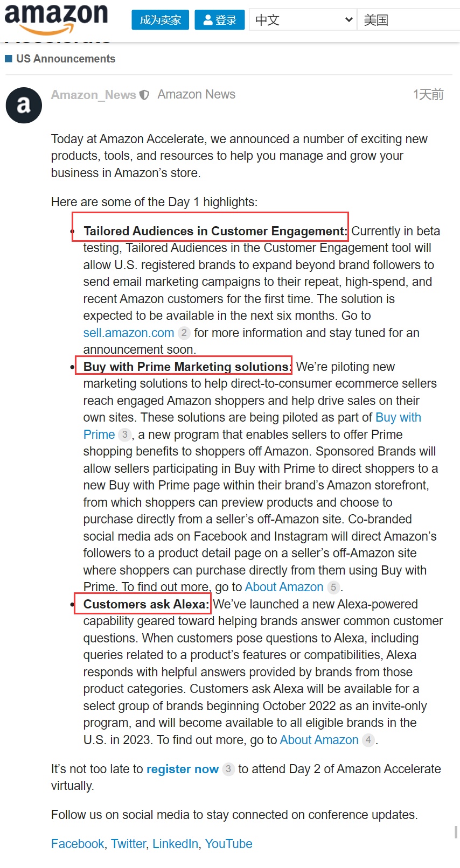The height and width of the screenshot is (868, 460).
Task: Open the sell.amazon.com link
Action: point(129,333)
